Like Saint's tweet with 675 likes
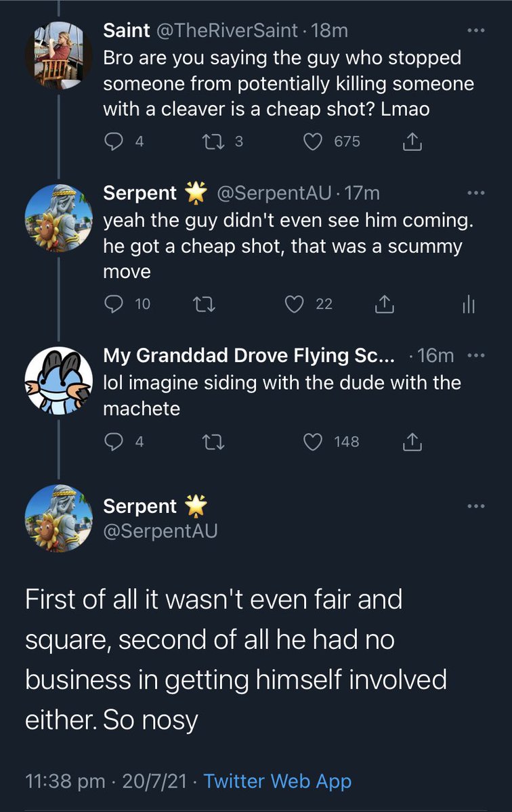 [313, 141]
